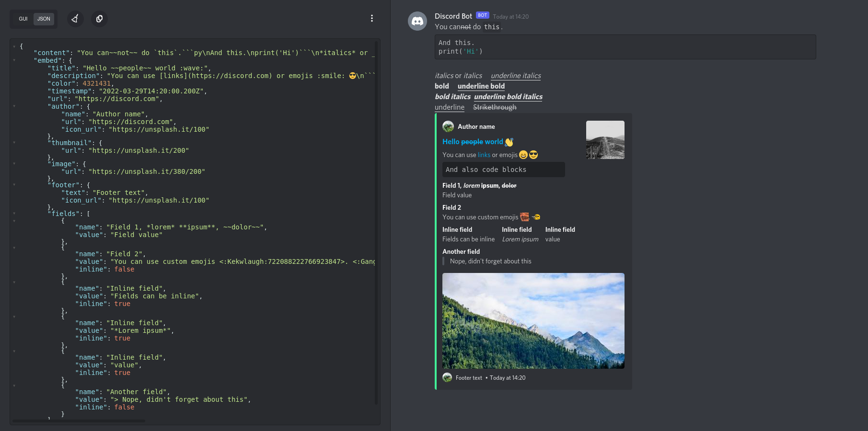Fold the "footer" object
868x431 pixels.
(14, 185)
